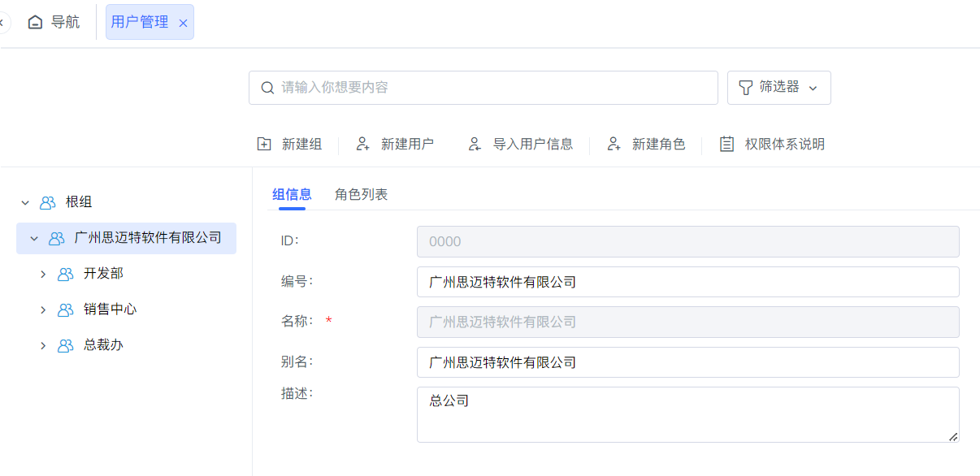Click the group icon beside 销售中心
The width and height of the screenshot is (980, 476).
click(x=66, y=310)
